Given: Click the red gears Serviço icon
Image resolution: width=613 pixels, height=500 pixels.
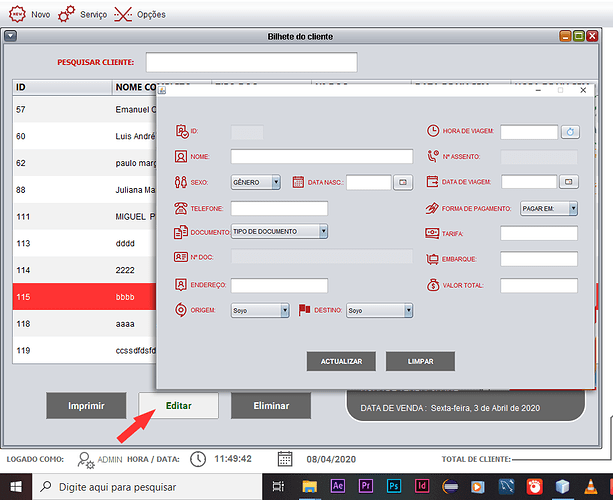Looking at the screenshot, I should click(66, 14).
